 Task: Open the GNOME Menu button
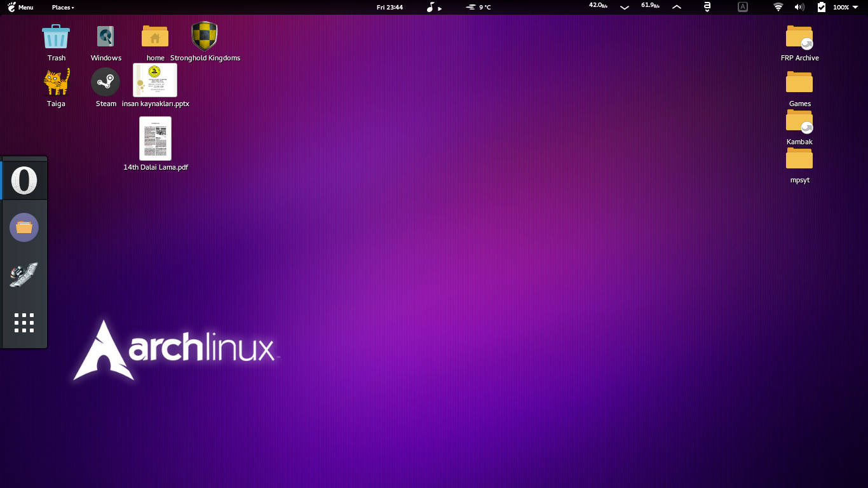tap(20, 7)
